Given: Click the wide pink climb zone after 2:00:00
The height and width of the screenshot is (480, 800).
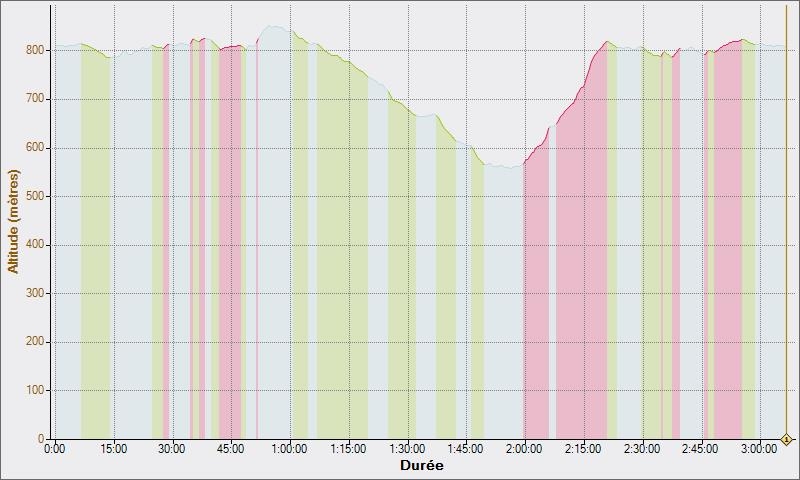Looking at the screenshot, I should (x=581, y=300).
